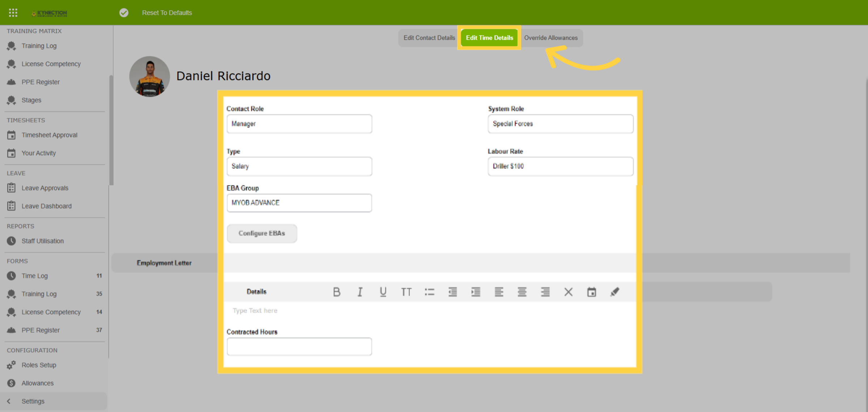868x412 pixels.
Task: Click the Staff Utilisation clock icon
Action: (x=11, y=241)
